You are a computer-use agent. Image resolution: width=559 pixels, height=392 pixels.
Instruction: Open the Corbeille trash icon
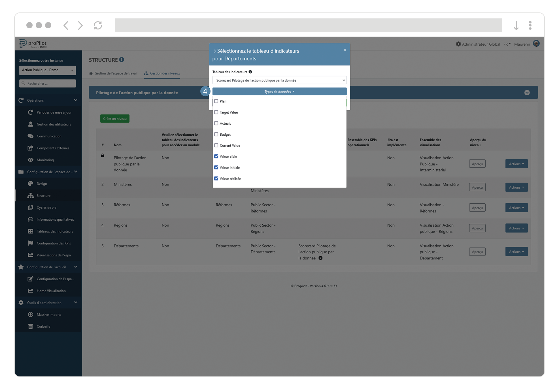click(31, 326)
